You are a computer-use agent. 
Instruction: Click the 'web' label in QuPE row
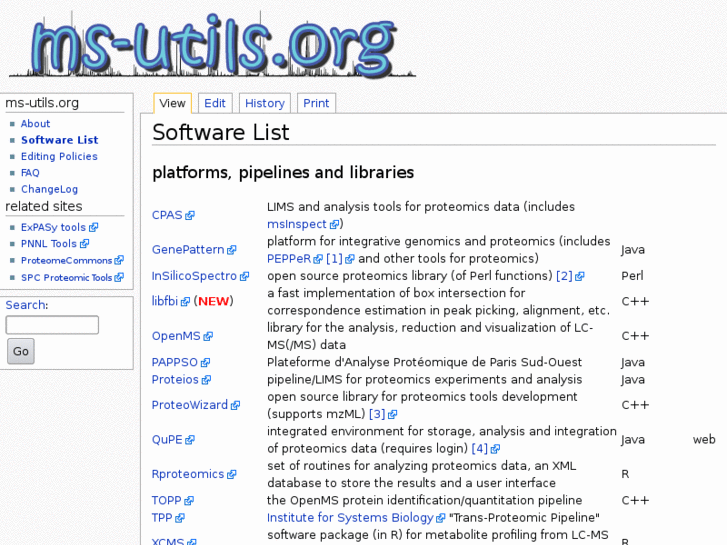(704, 439)
